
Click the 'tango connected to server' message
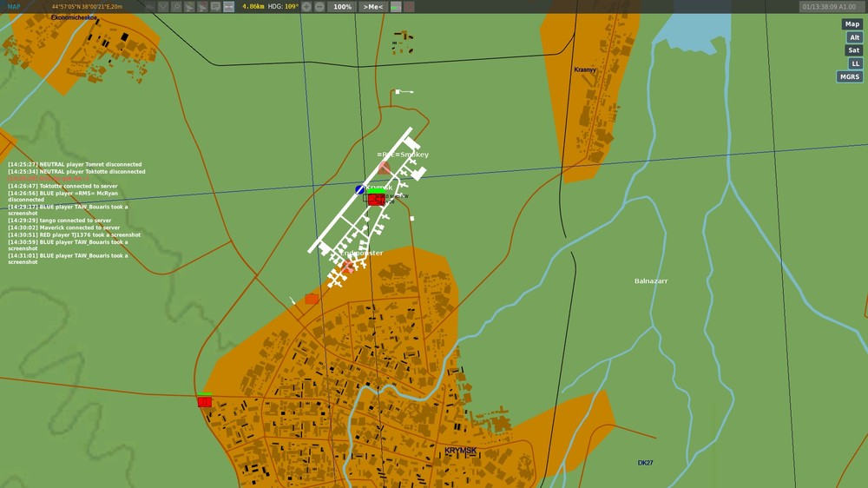[59, 221]
